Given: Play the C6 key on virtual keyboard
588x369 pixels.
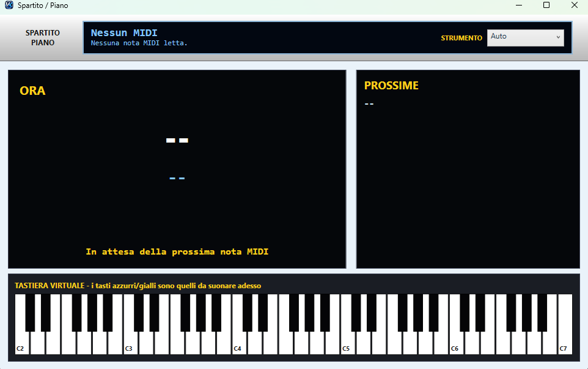Looking at the screenshot, I should [x=456, y=343].
